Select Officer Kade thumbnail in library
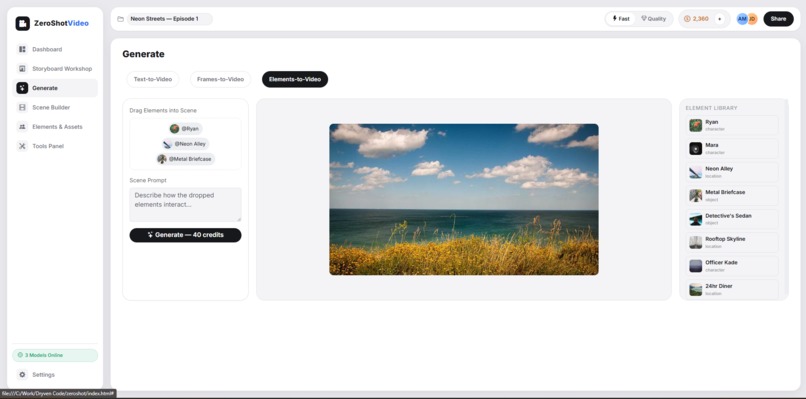806x399 pixels. tap(695, 266)
